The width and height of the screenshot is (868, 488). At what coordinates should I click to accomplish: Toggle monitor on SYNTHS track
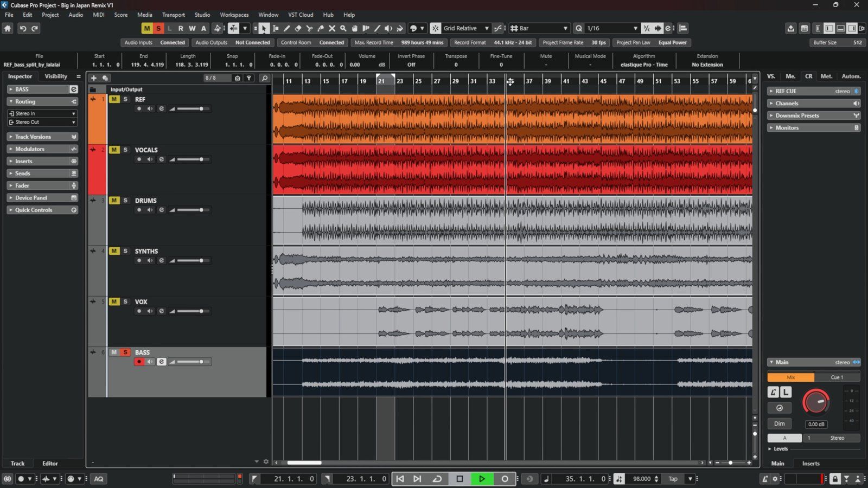pyautogui.click(x=150, y=261)
